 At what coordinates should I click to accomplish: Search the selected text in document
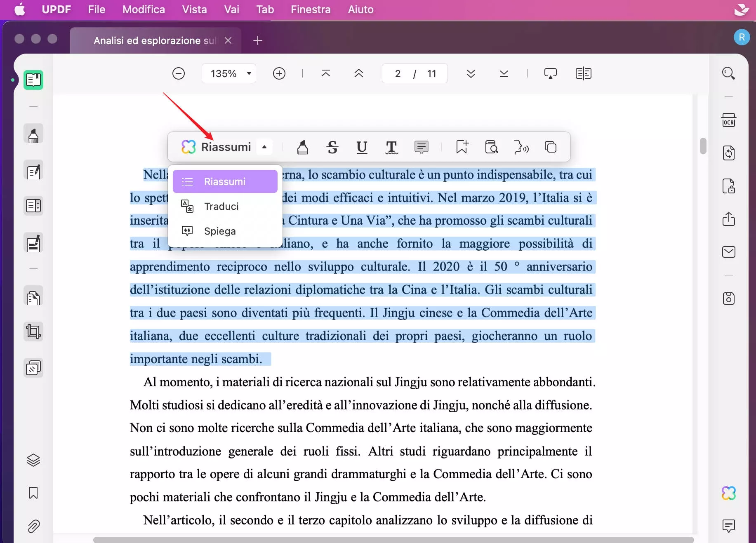coord(492,147)
